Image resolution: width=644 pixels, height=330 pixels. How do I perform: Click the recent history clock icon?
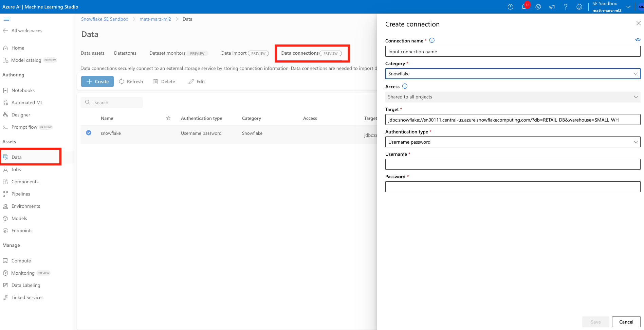click(x=510, y=7)
